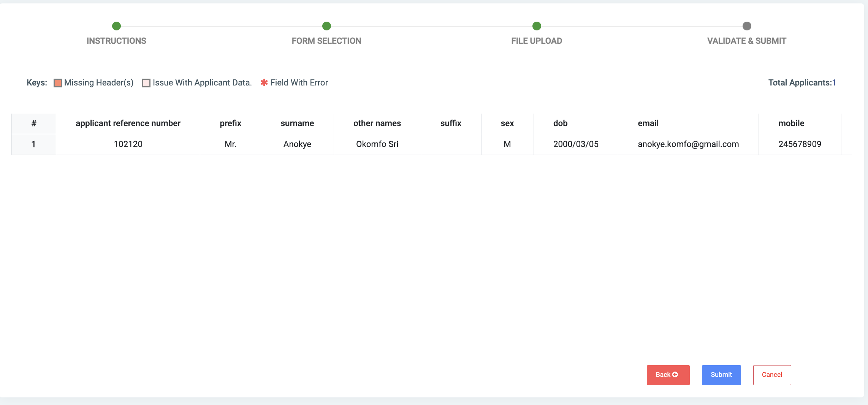Screen dimensions: 868x405
Task: Click the 'Anokye' surname cell
Action: tap(297, 144)
